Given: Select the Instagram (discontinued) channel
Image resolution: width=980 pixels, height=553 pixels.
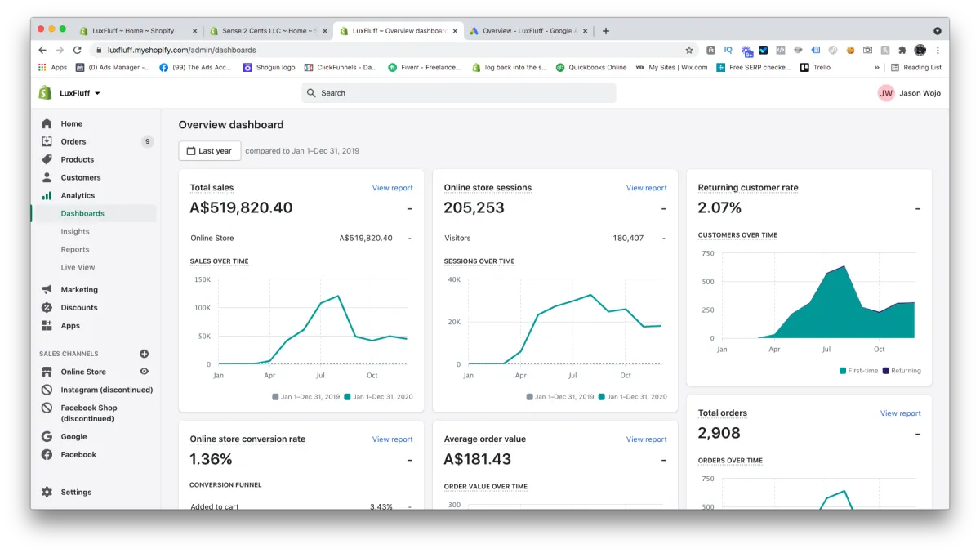Looking at the screenshot, I should pyautogui.click(x=107, y=390).
